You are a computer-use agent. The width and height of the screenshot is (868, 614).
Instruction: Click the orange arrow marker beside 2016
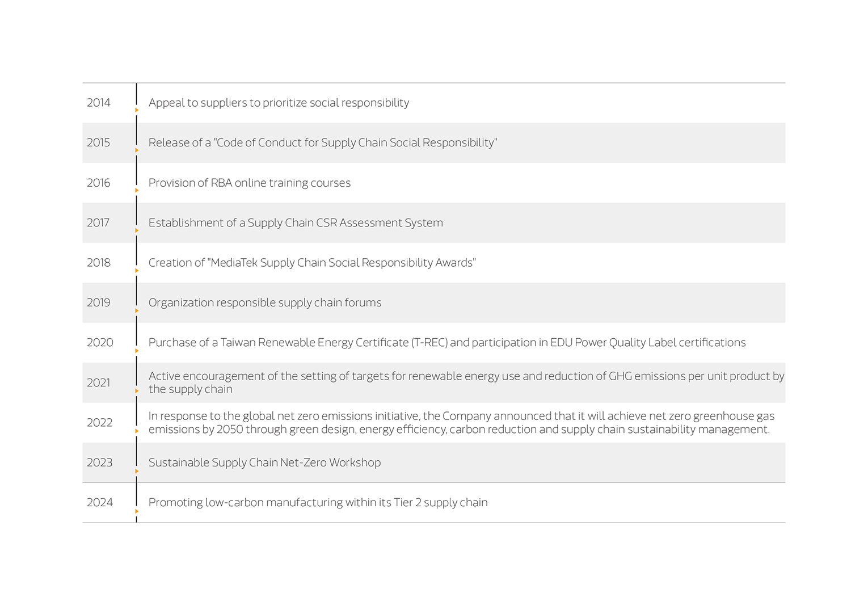[137, 190]
